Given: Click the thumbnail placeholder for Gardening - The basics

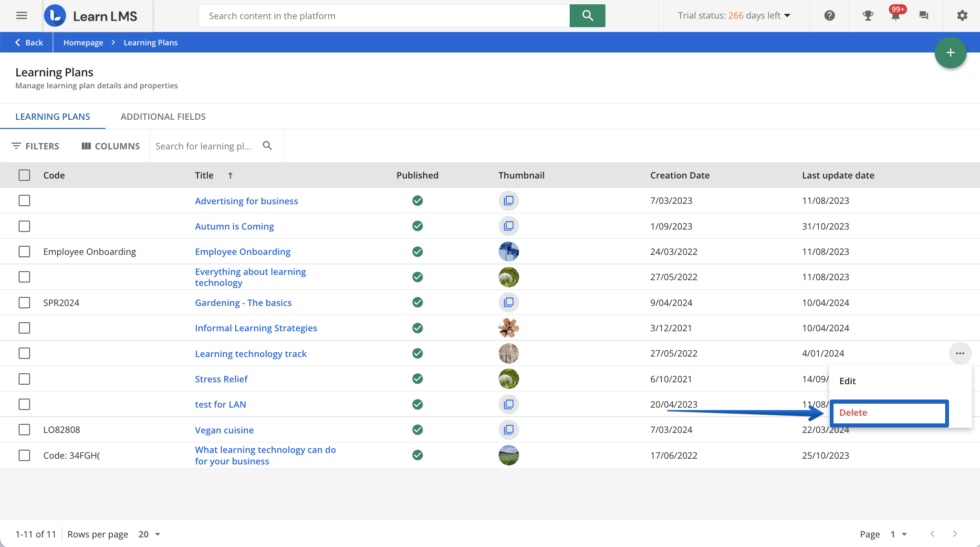Looking at the screenshot, I should click(509, 302).
